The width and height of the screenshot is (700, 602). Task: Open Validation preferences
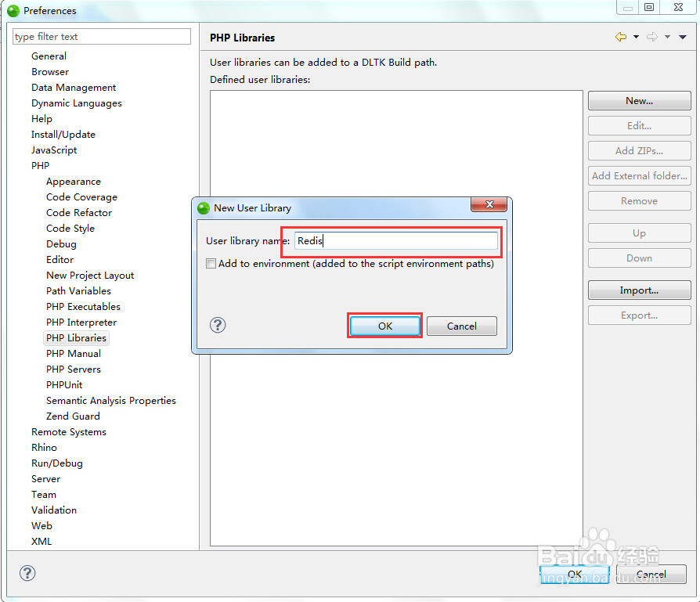click(x=53, y=510)
